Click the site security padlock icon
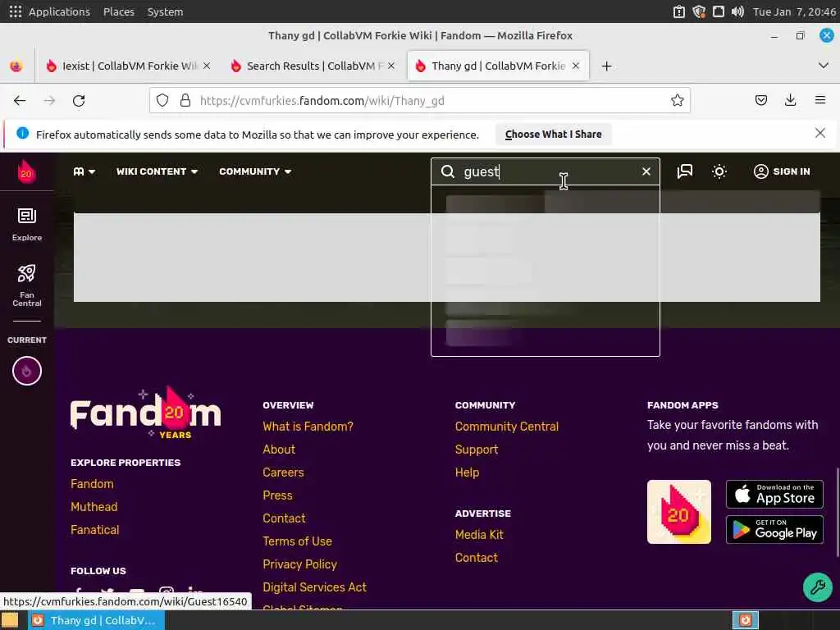Viewport: 840px width, 630px height. pyautogui.click(x=185, y=100)
